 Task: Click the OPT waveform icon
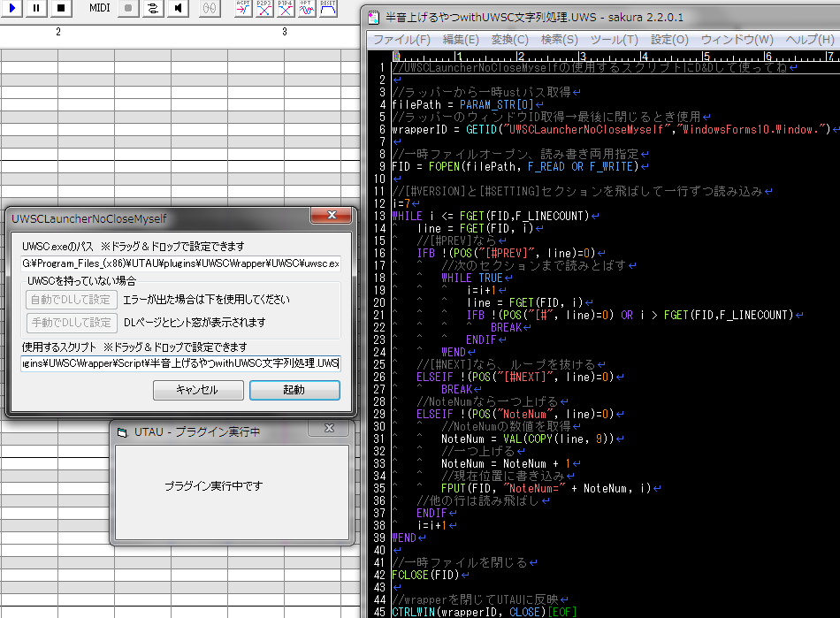click(307, 8)
